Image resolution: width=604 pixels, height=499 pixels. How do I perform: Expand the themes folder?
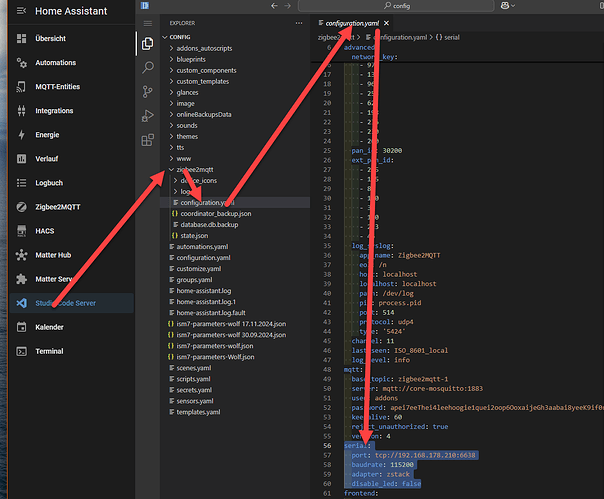click(x=171, y=136)
